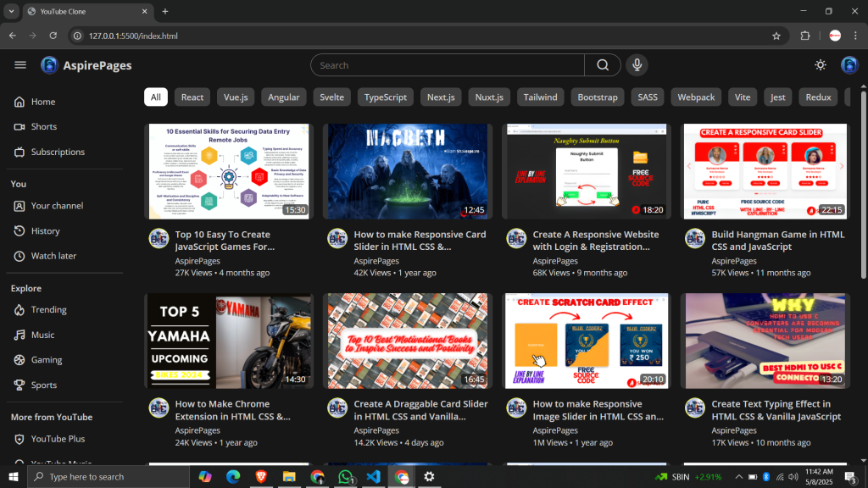This screenshot has height=488, width=868.
Task: Open Music in the sidebar
Action: click(x=64, y=335)
